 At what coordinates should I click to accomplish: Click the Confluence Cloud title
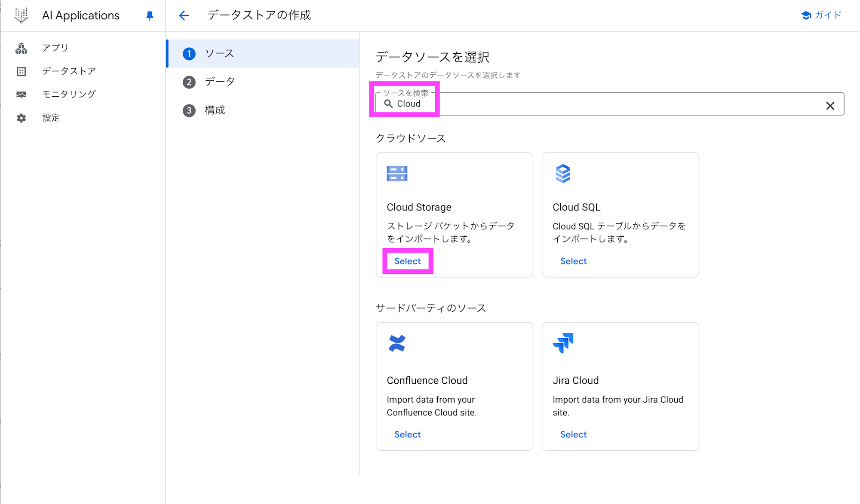(427, 380)
